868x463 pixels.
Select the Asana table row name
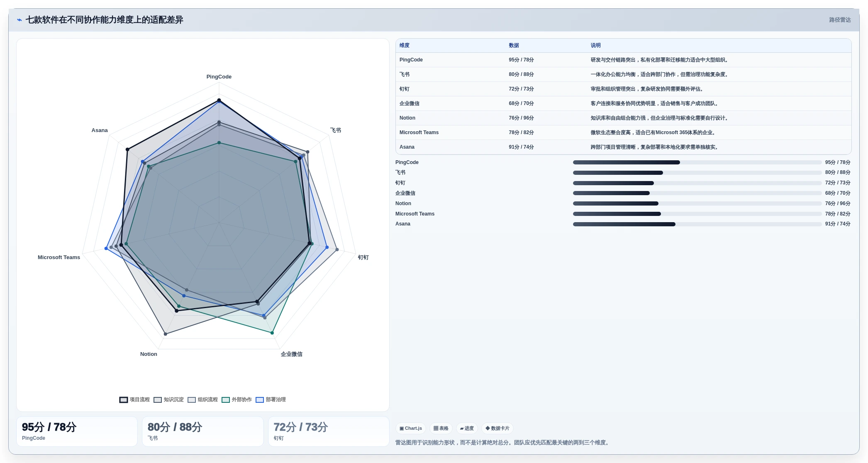(407, 147)
